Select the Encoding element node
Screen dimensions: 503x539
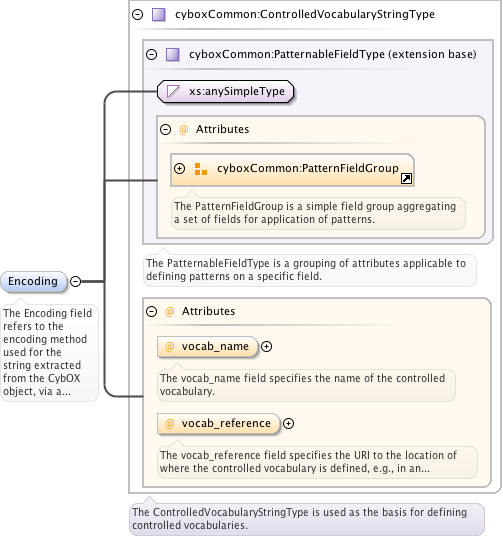tap(33, 282)
